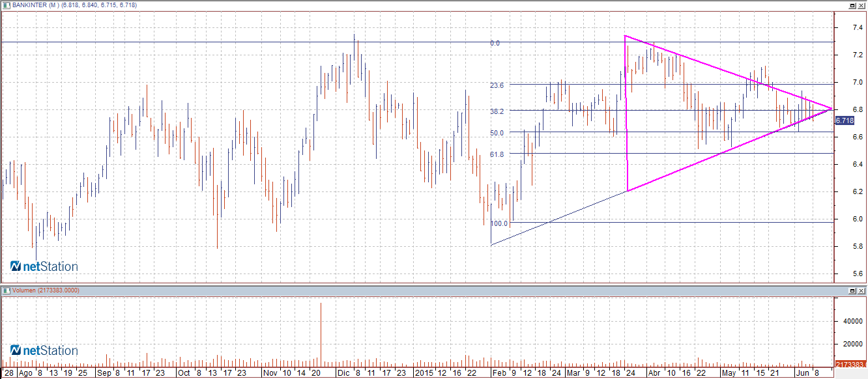The width and height of the screenshot is (868, 379).
Task: Click the May month label on time axis
Action: (730, 374)
